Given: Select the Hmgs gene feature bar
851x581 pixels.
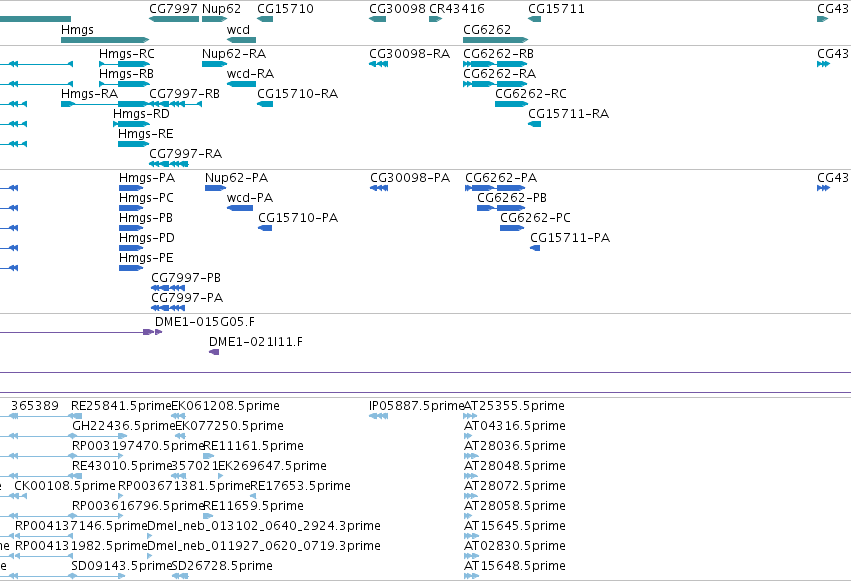Looking at the screenshot, I should tap(105, 40).
